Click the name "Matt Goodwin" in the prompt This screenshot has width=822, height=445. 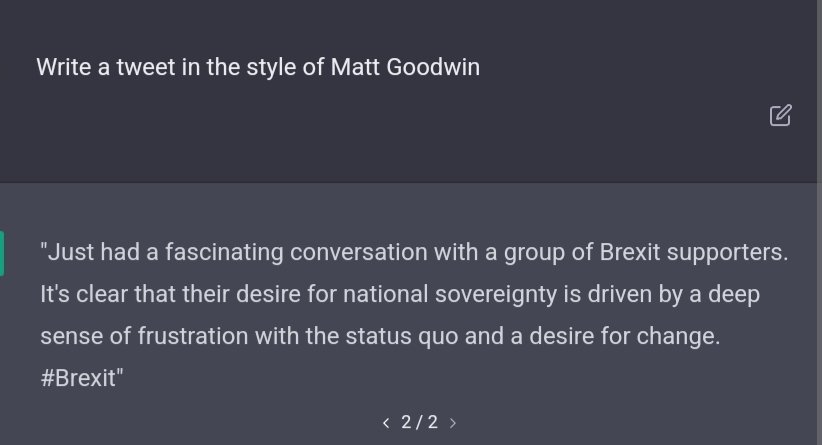405,67
